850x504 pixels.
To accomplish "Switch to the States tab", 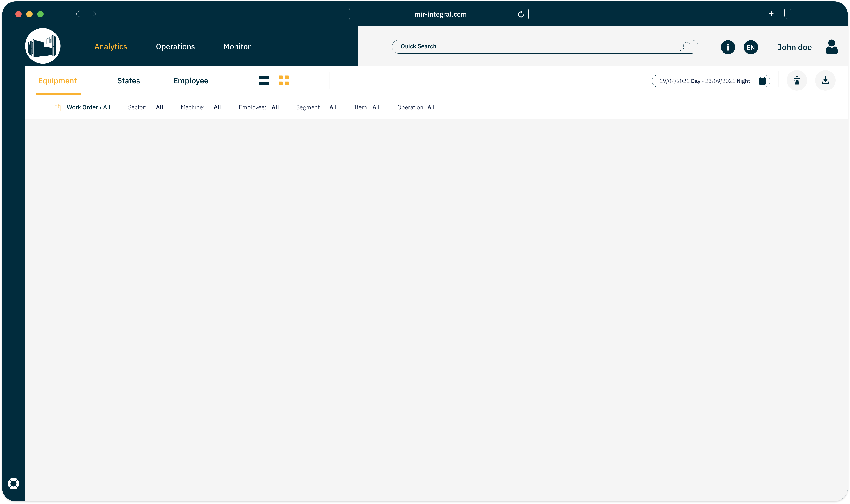I will (129, 81).
